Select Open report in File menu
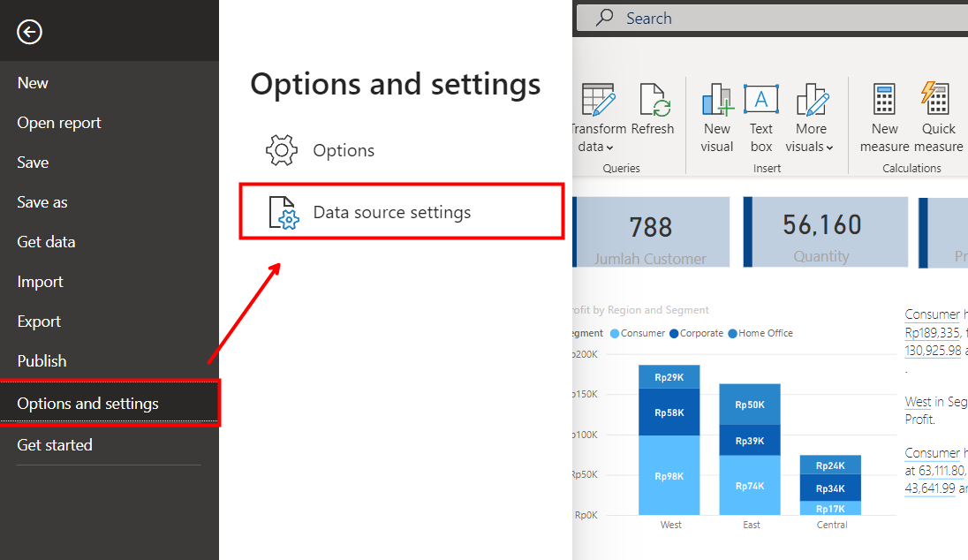 (x=59, y=123)
